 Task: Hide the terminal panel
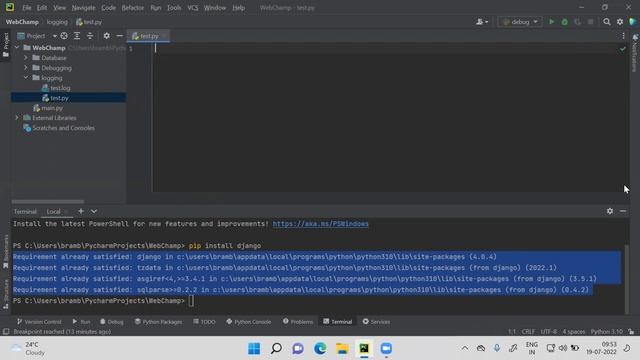coord(623,211)
